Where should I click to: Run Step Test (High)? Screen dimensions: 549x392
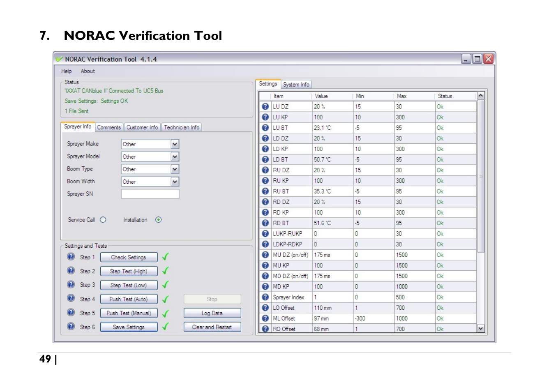[x=129, y=271]
